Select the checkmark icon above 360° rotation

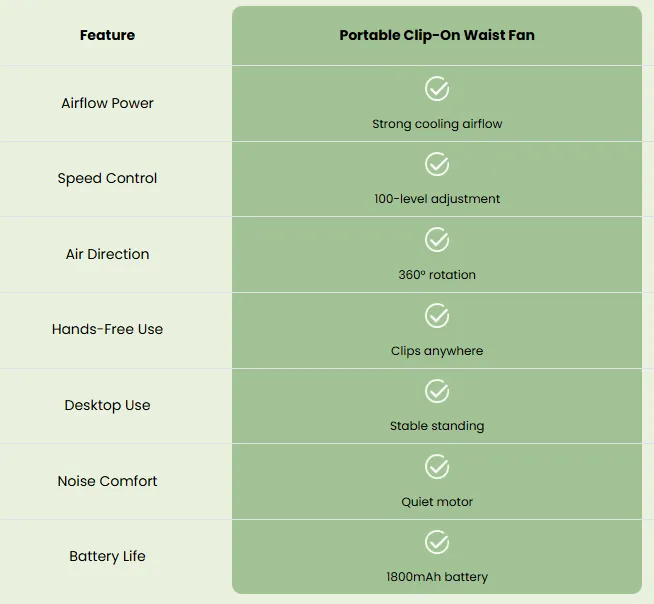(x=437, y=239)
